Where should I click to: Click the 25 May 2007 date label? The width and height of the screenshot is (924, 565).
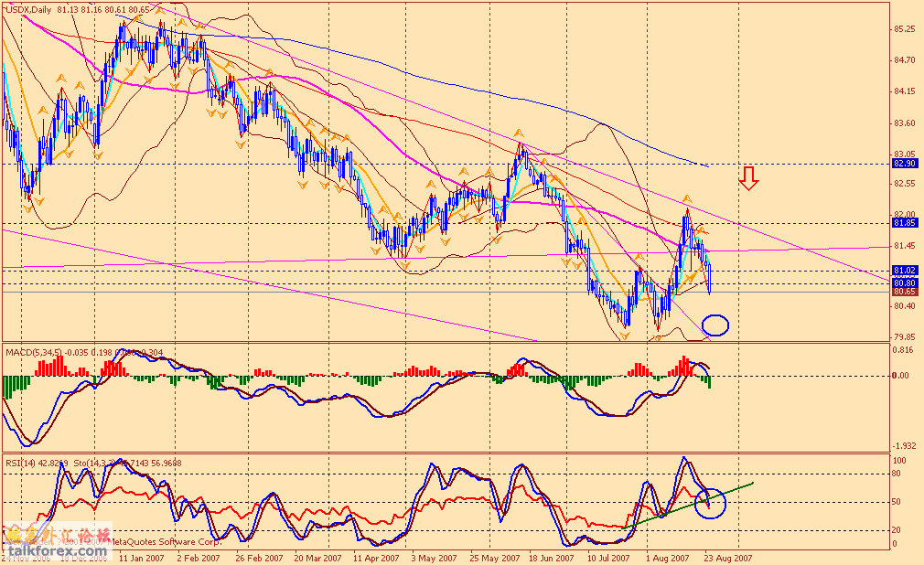496,558
